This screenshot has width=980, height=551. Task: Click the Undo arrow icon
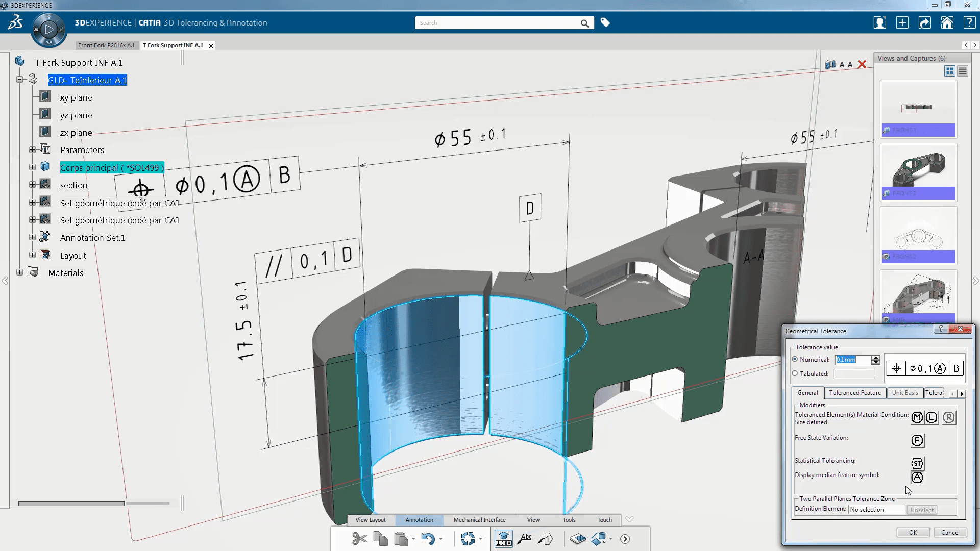pyautogui.click(x=428, y=539)
